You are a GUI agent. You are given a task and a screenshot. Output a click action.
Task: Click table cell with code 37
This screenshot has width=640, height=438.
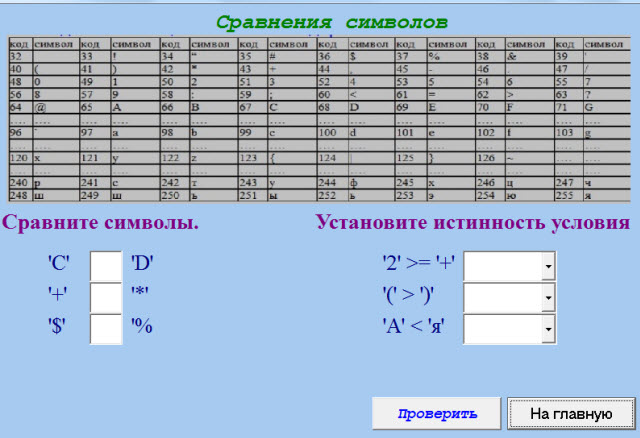coord(411,56)
